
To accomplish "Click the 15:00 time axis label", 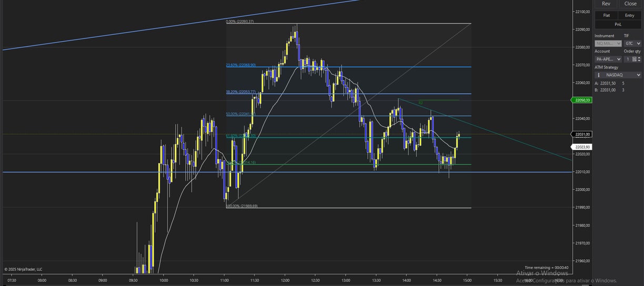I will (467, 280).
